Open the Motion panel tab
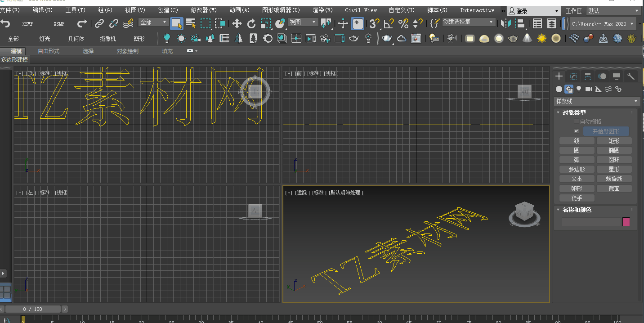Image resolution: width=644 pixels, height=323 pixels. pos(602,76)
